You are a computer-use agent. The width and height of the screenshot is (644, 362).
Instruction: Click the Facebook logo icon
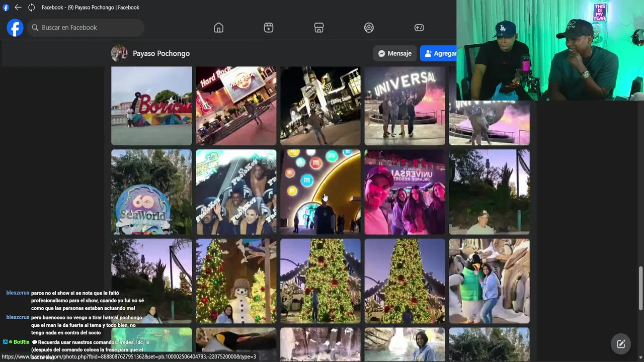pos(15,28)
